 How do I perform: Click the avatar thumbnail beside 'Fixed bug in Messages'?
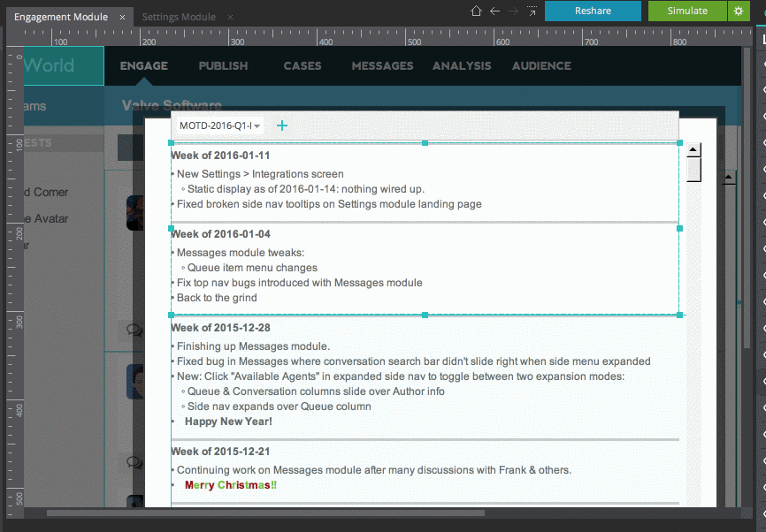coord(135,381)
